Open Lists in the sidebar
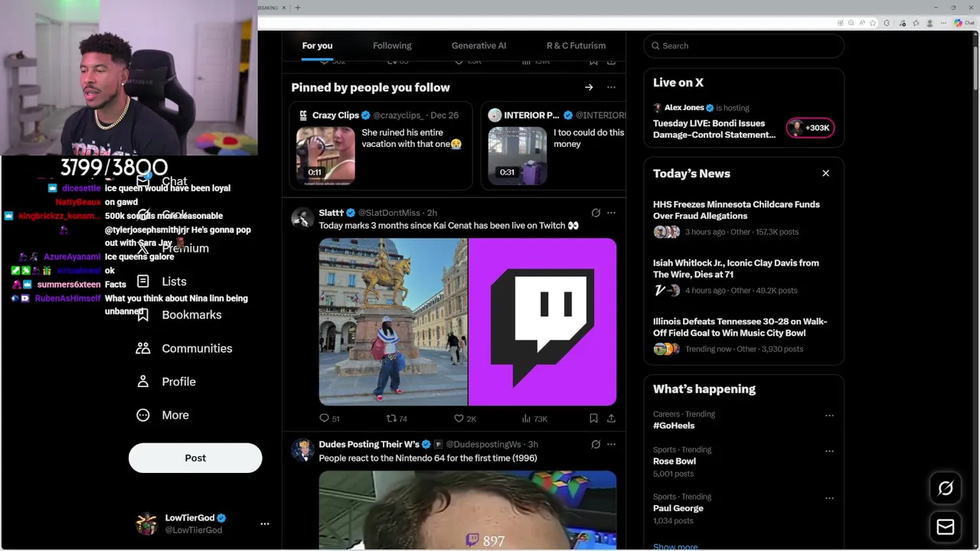Viewport: 980px width, 551px height. coord(162,282)
